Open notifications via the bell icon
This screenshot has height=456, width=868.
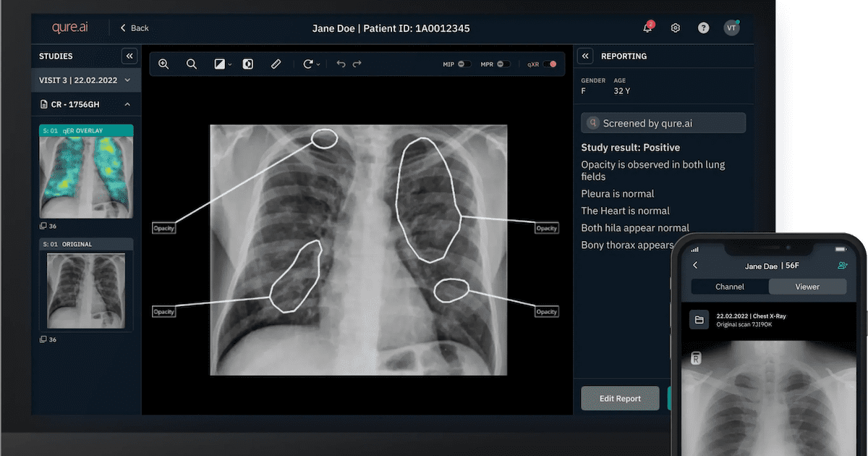[x=647, y=28]
